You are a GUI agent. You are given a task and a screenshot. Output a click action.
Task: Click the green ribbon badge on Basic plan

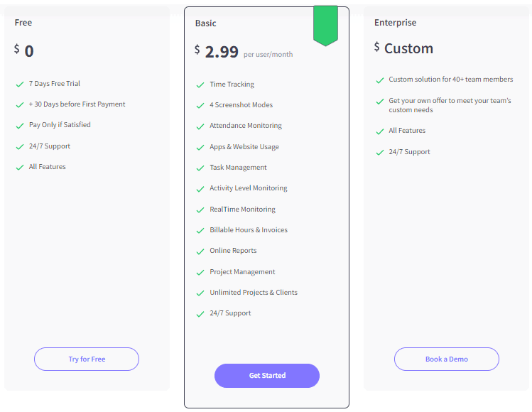pos(326,26)
